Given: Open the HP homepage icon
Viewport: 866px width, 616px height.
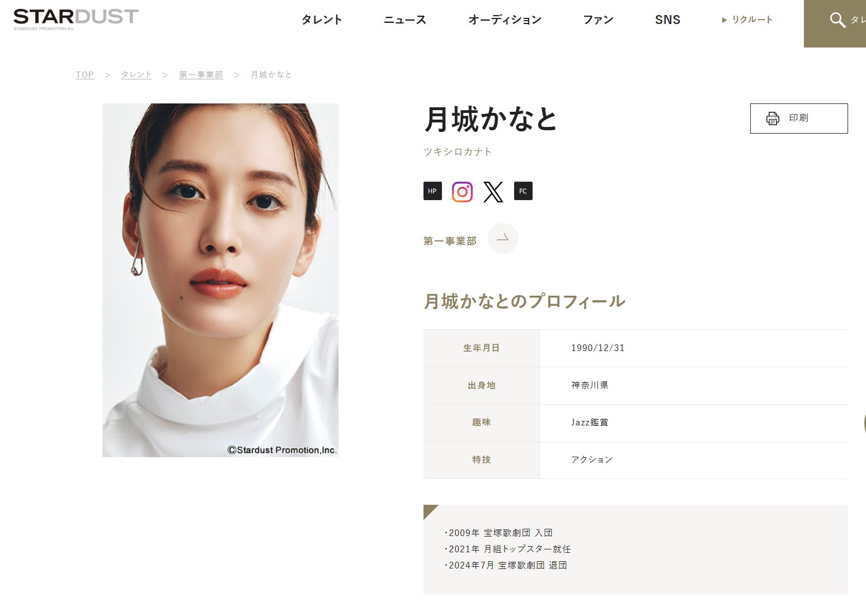Looking at the screenshot, I should 432,191.
